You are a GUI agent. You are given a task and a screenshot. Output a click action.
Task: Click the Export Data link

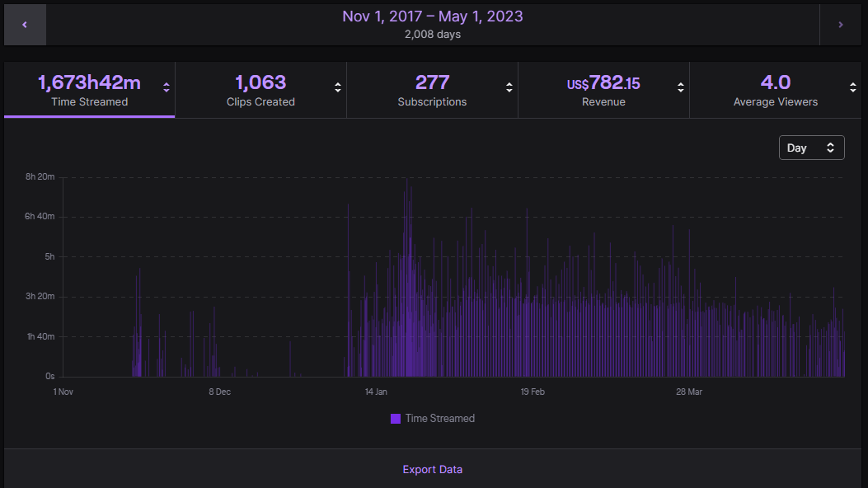pos(432,469)
